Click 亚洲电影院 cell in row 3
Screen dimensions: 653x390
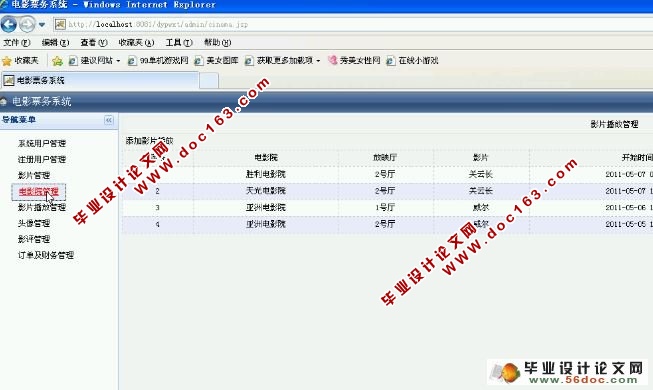pyautogui.click(x=266, y=208)
